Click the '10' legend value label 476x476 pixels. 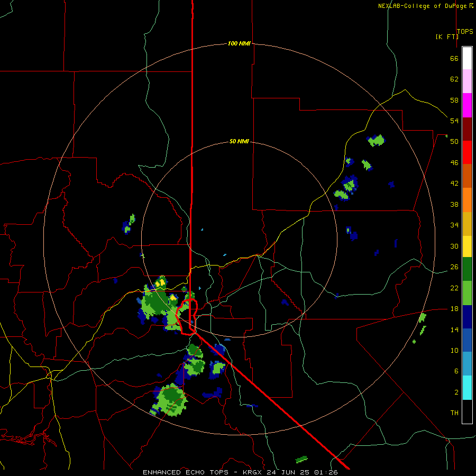click(x=454, y=351)
